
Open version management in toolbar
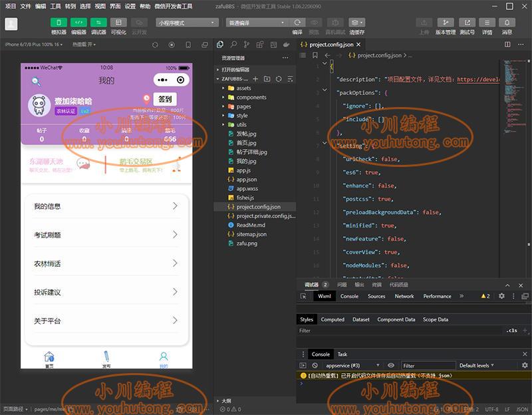(x=446, y=23)
